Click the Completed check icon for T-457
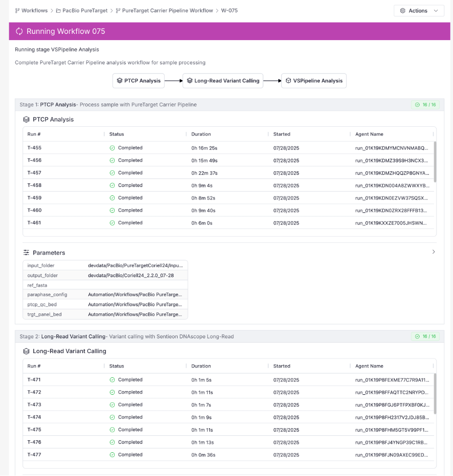Screen dimensions: 453x476 tap(112, 173)
